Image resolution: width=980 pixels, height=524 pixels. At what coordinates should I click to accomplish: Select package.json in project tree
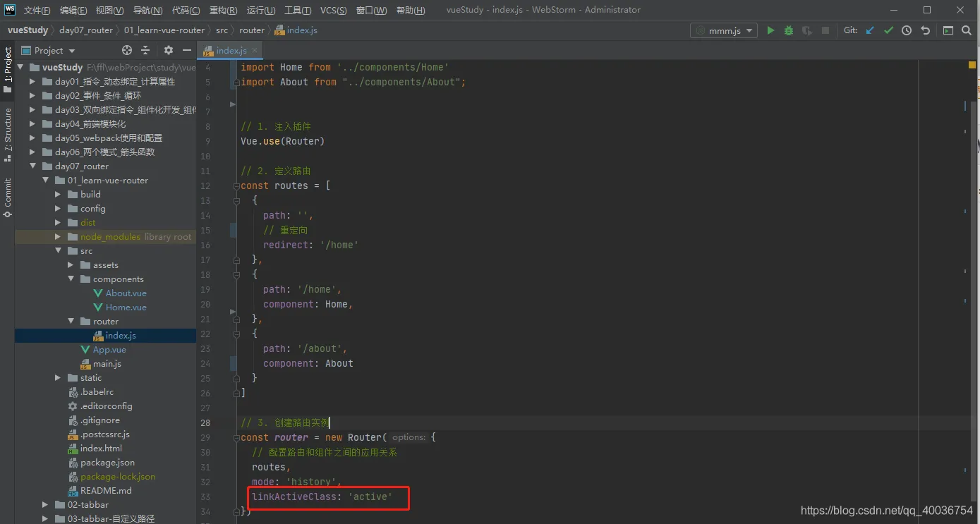[107, 463]
